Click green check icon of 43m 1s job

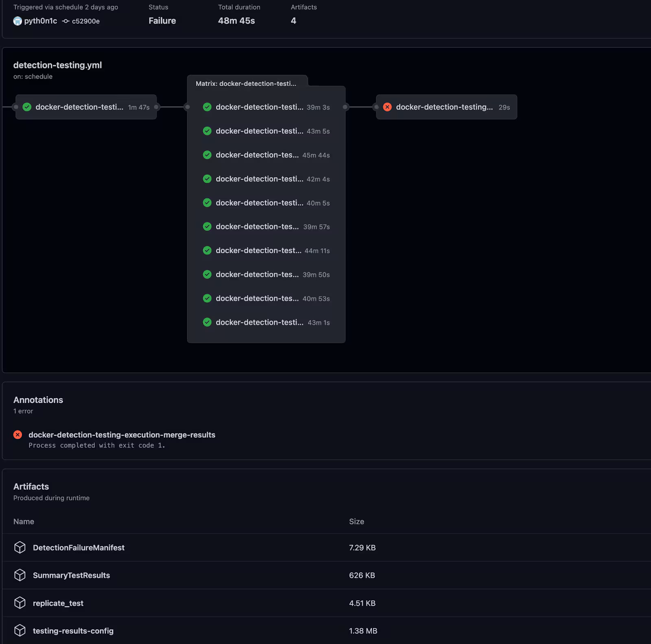(207, 322)
